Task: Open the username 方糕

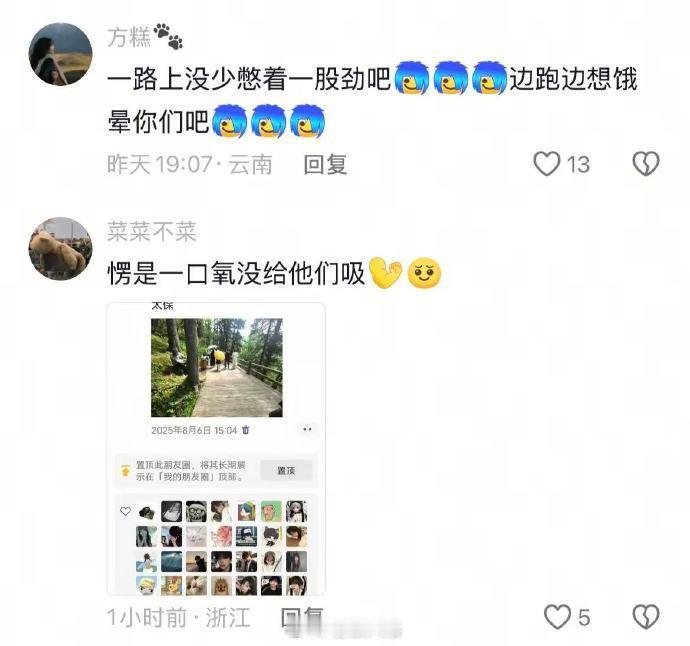Action: coord(129,37)
